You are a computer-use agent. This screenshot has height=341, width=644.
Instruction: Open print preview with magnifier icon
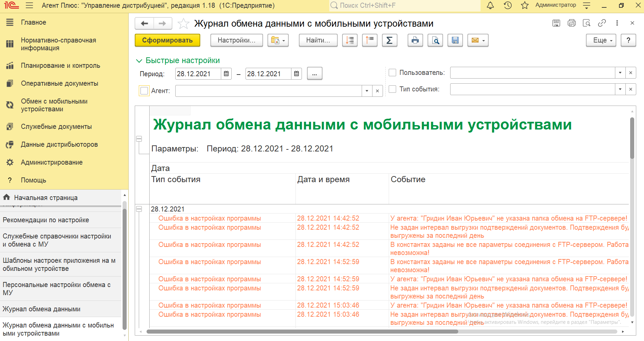pyautogui.click(x=435, y=40)
